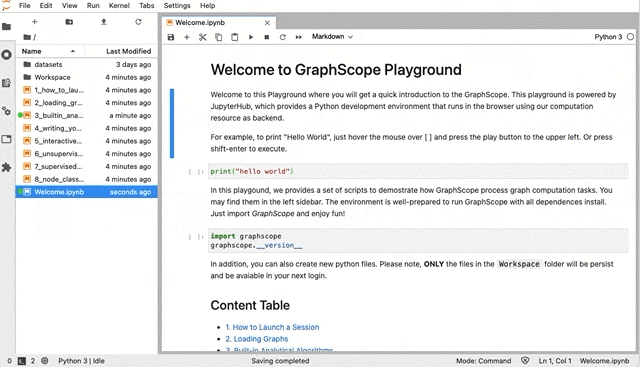The image size is (640, 367).
Task: Click the Content Table heading
Action: click(250, 305)
